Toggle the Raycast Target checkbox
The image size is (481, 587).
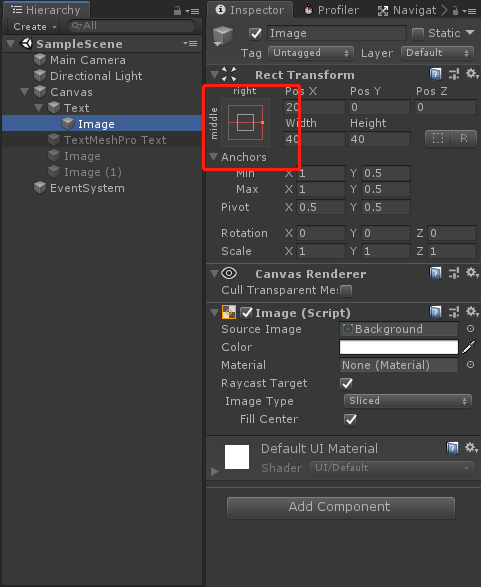point(347,383)
